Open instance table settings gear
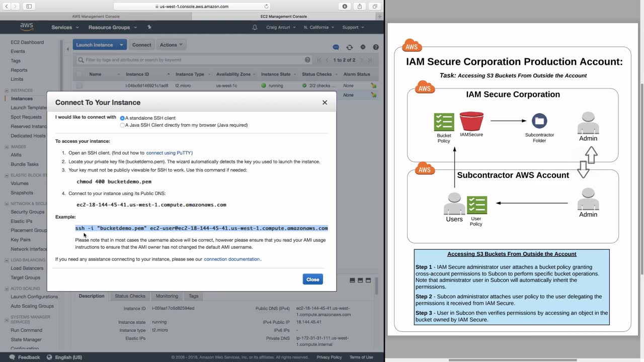644x362 pixels. tap(363, 47)
